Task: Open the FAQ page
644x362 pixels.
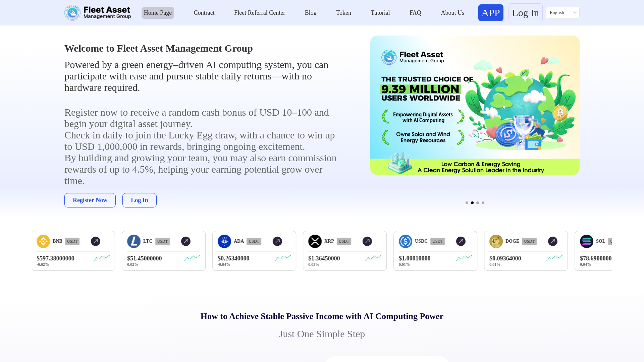Action: coord(415,13)
